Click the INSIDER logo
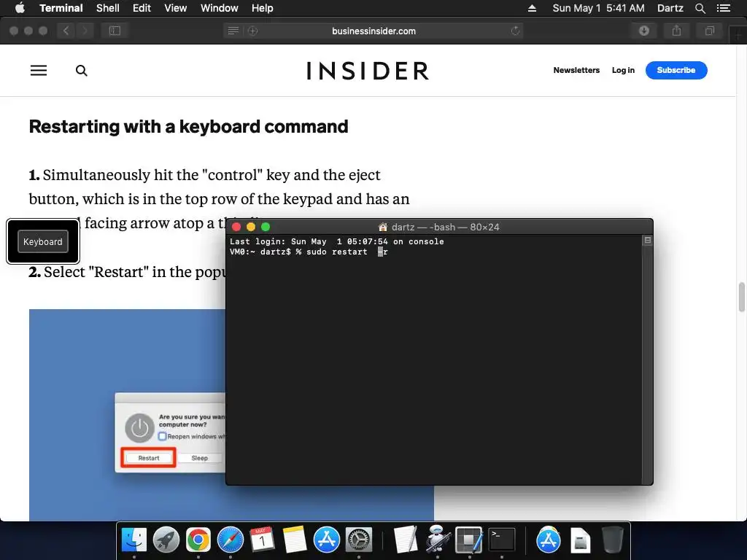 368,71
